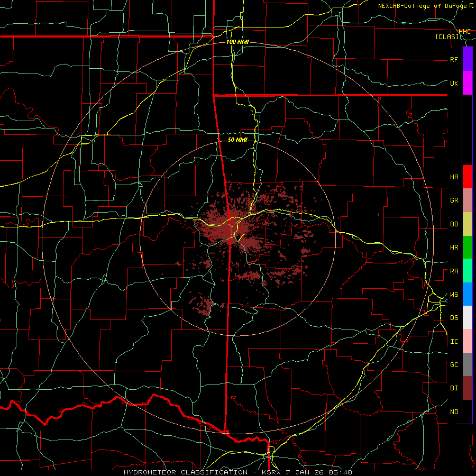Viewport: 476px width, 476px height.
Task: Click the UK legend label
Action: pyautogui.click(x=454, y=83)
